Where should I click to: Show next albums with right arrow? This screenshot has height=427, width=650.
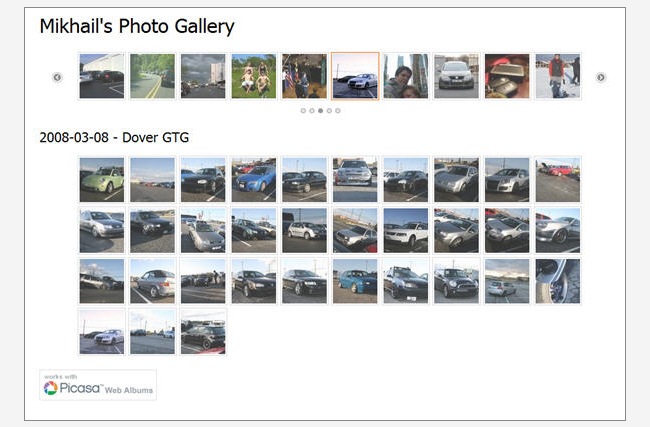pos(601,78)
